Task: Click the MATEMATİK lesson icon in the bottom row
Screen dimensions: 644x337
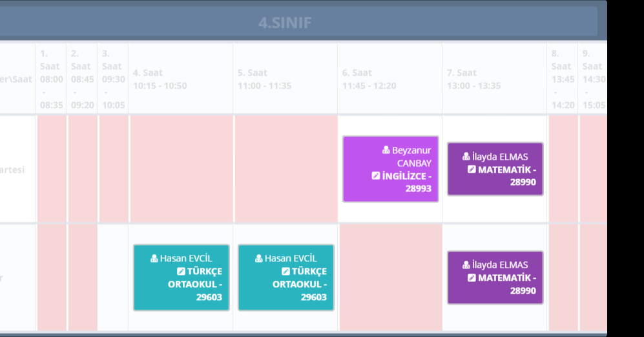Action: [472, 277]
